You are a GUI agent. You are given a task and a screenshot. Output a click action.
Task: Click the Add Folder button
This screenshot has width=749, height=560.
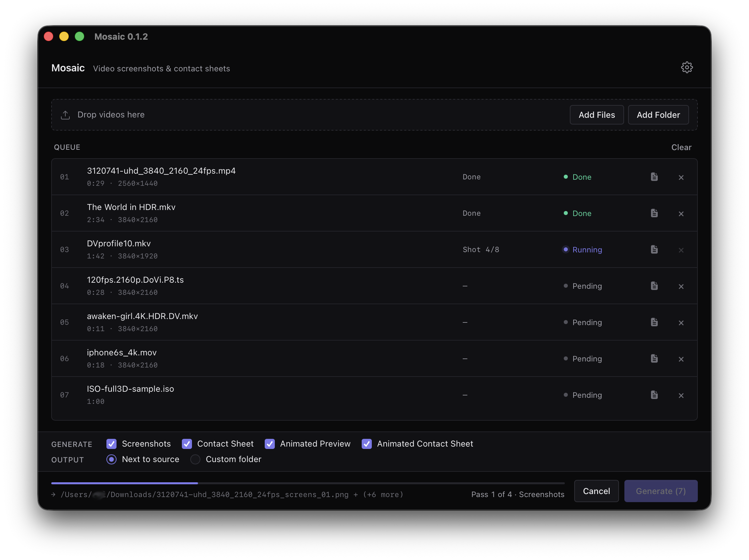pos(658,115)
